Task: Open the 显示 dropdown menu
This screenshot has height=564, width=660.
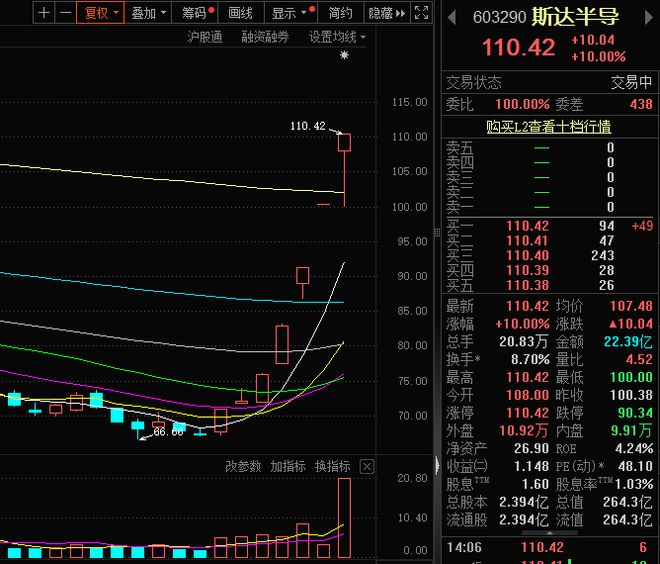Action: pyautogui.click(x=292, y=13)
